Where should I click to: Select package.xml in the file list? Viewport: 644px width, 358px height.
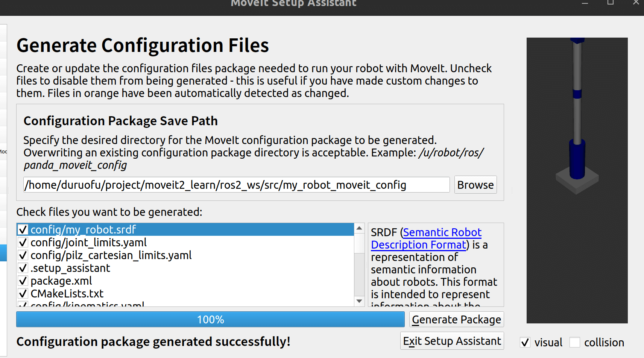pos(61,281)
